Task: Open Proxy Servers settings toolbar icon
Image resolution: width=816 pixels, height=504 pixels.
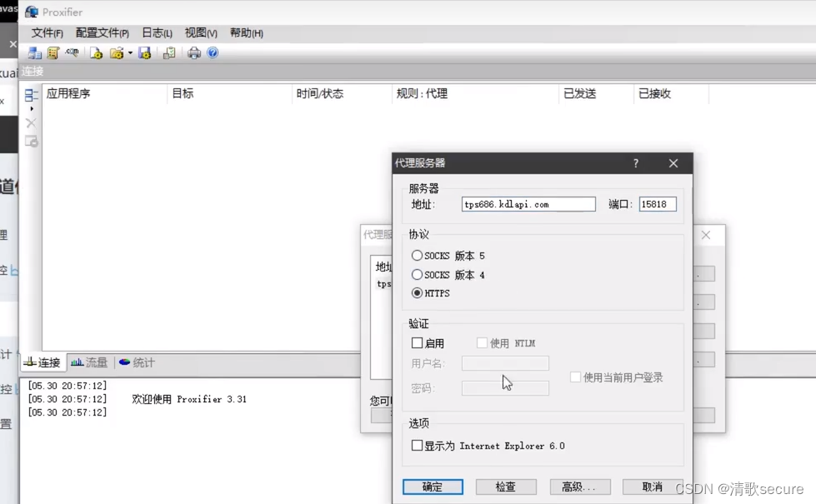Action: [x=34, y=52]
